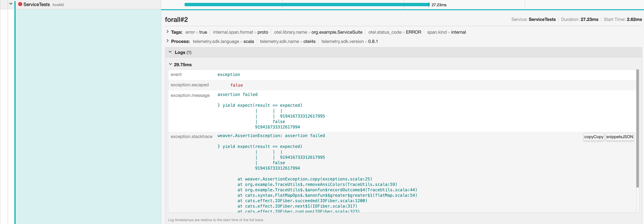
Task: Click the teal span duration bar
Action: pyautogui.click(x=307, y=4)
